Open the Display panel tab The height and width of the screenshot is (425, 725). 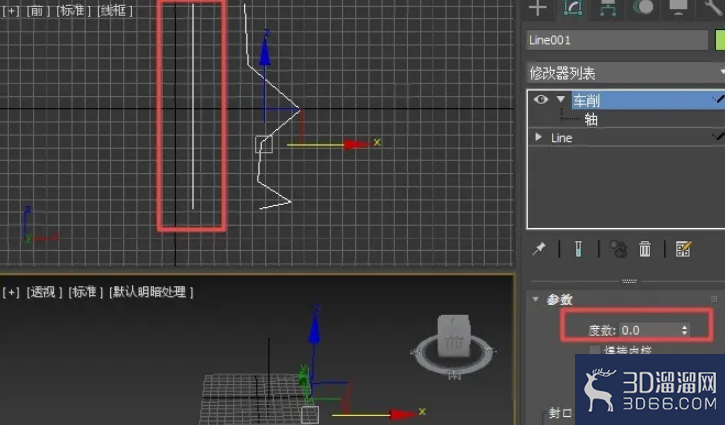(x=678, y=7)
